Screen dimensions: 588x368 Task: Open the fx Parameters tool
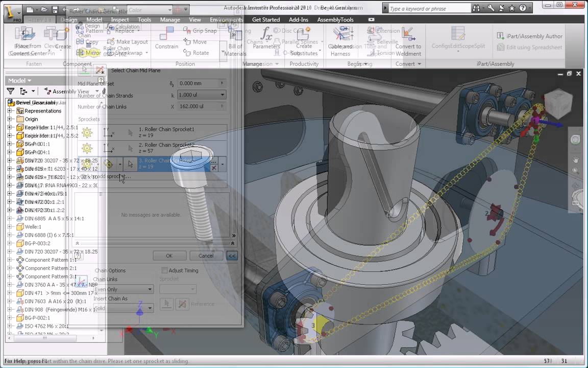click(x=266, y=38)
